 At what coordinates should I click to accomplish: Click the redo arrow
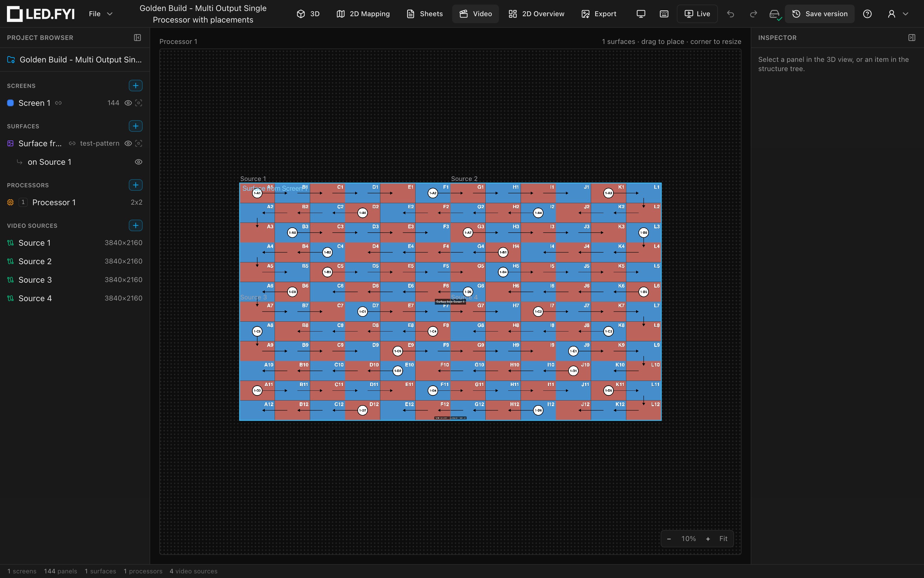[753, 14]
